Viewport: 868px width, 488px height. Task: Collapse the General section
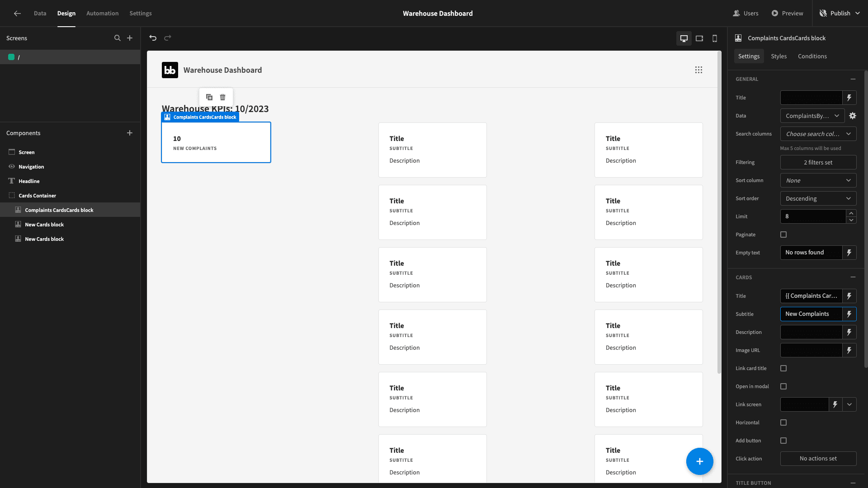pyautogui.click(x=853, y=79)
